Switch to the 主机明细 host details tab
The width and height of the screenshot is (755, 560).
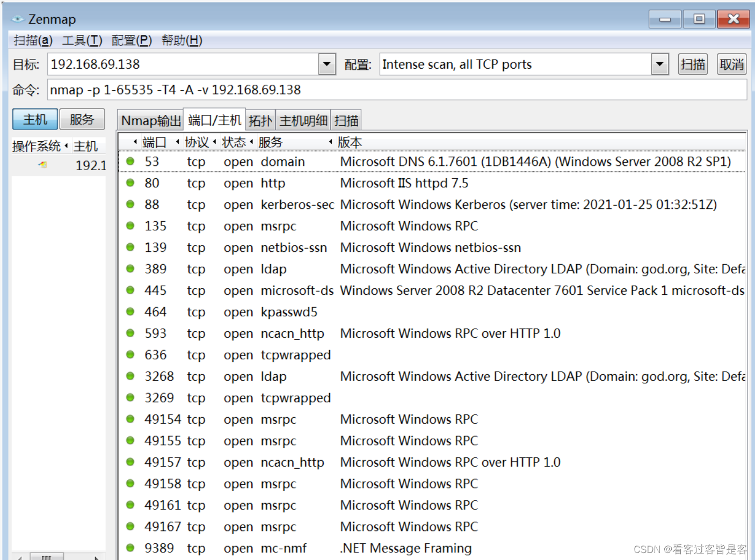pyautogui.click(x=303, y=120)
